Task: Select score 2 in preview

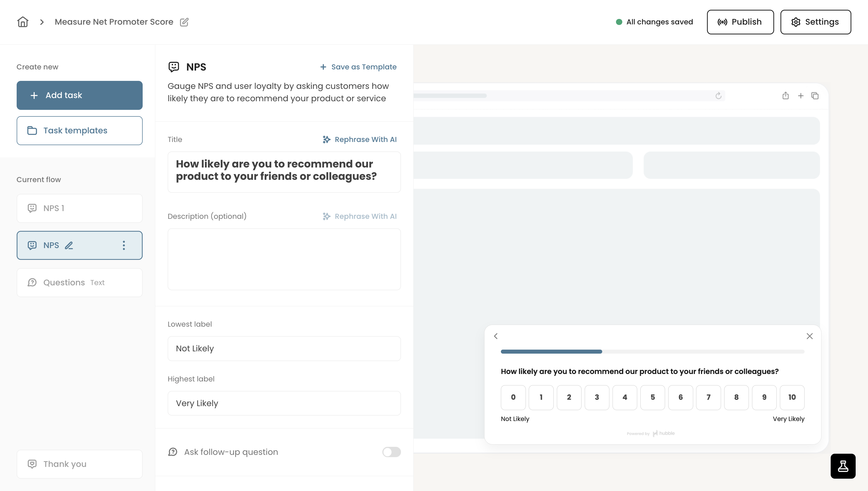Action: [x=569, y=397]
